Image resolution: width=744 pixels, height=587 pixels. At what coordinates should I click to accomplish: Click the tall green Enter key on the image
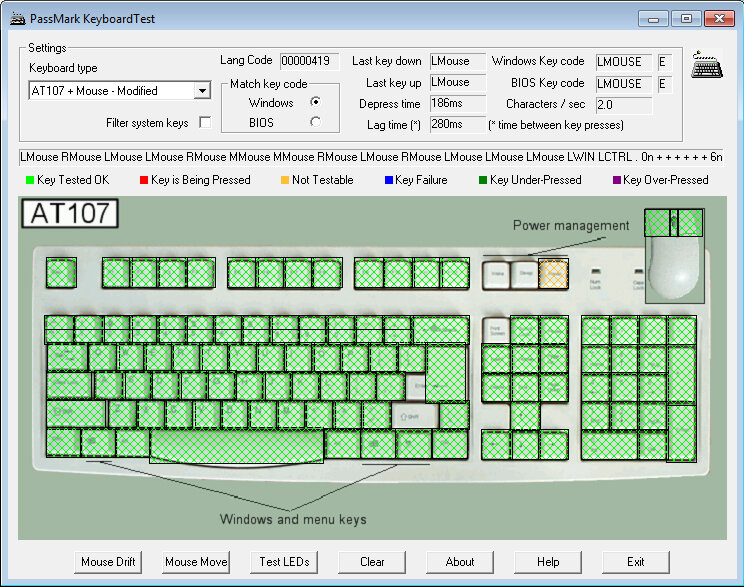[446, 373]
